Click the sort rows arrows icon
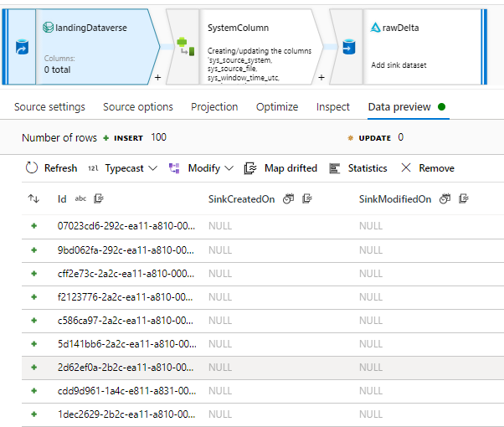504x427 pixels. point(33,199)
